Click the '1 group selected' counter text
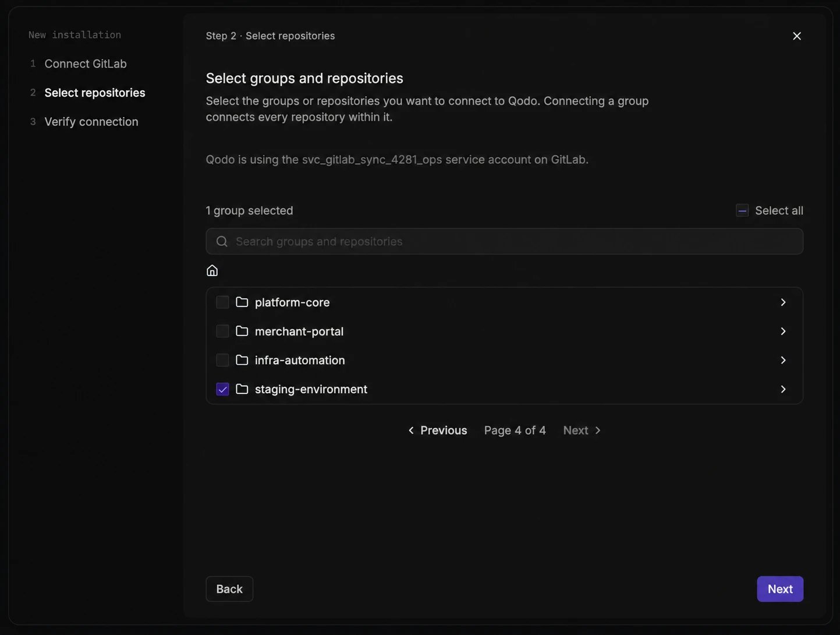 point(249,210)
